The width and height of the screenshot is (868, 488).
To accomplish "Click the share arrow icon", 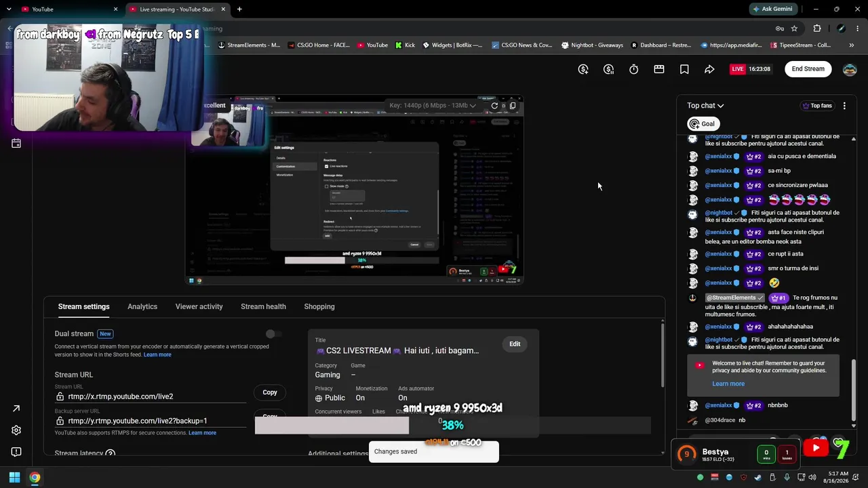I will [x=709, y=69].
